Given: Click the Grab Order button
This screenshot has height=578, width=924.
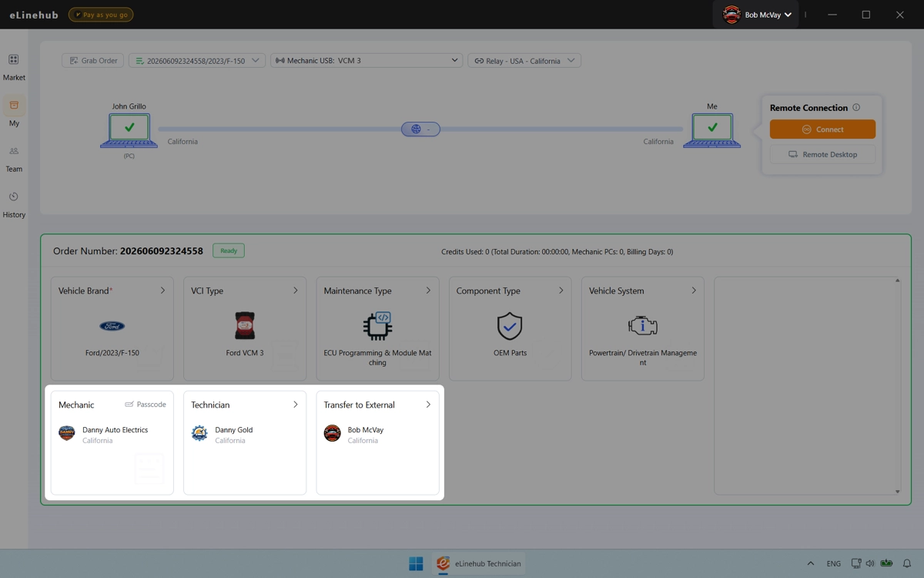Looking at the screenshot, I should 93,60.
